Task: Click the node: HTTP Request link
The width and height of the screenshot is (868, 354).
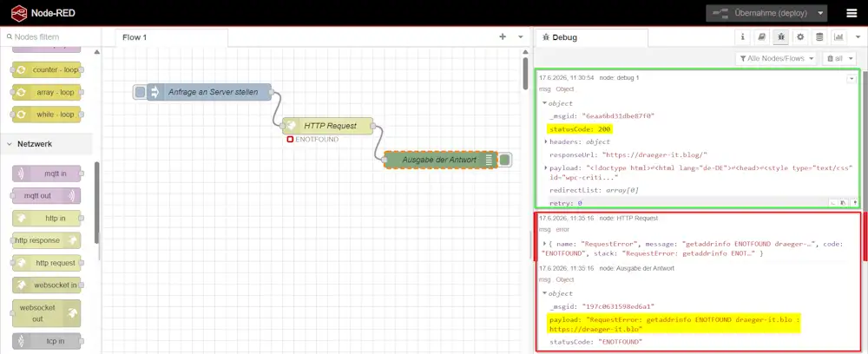Action: [x=628, y=219]
